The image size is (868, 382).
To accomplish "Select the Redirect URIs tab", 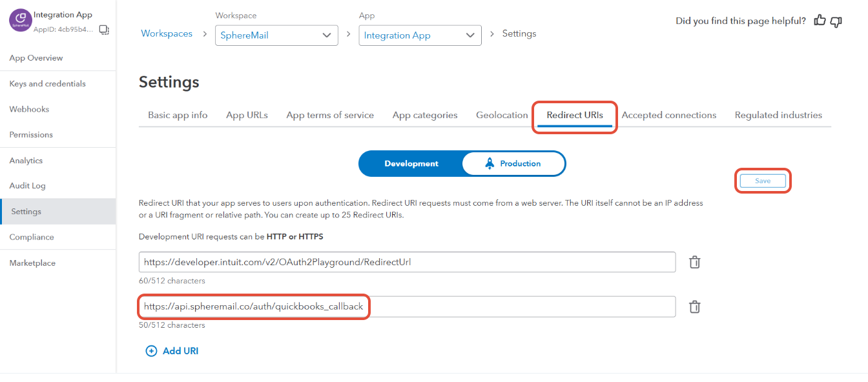I will [575, 115].
